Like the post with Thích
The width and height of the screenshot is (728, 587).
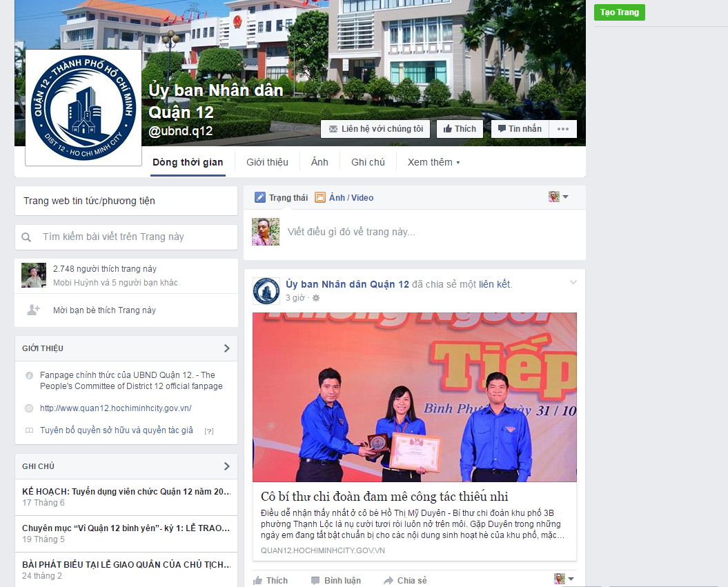click(x=270, y=581)
